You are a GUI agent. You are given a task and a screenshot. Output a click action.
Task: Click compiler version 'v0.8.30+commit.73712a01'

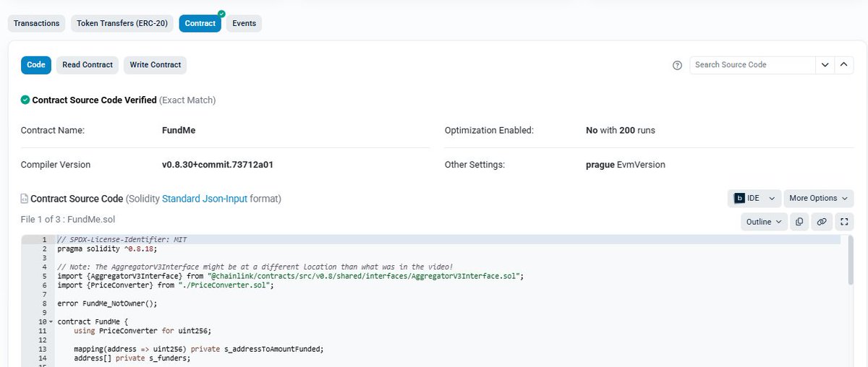(218, 165)
